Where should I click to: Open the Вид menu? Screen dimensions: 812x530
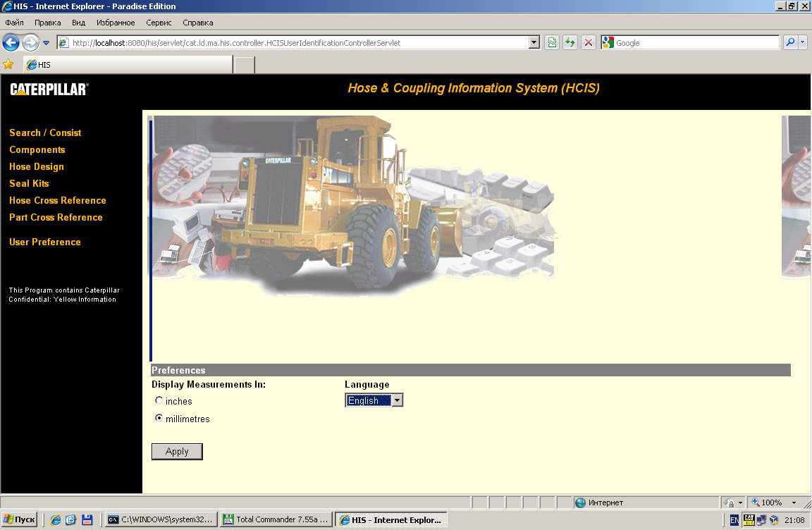(79, 23)
